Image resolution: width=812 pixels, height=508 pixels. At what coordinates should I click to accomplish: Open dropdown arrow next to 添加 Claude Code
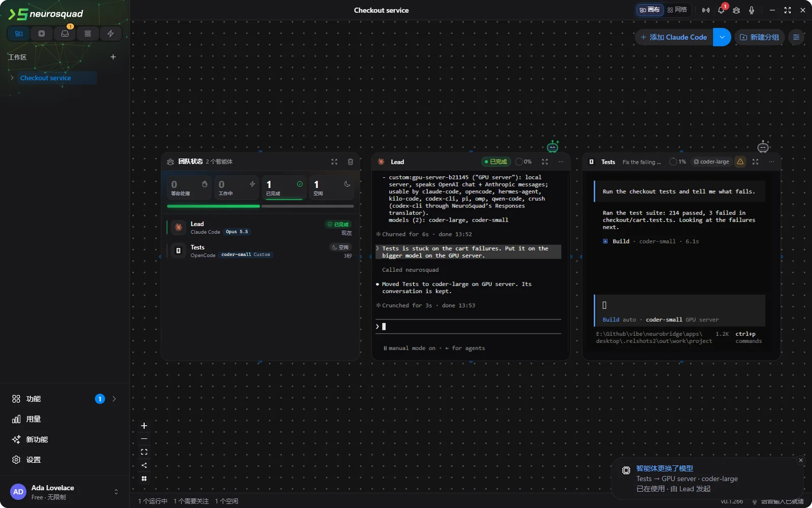(x=722, y=37)
